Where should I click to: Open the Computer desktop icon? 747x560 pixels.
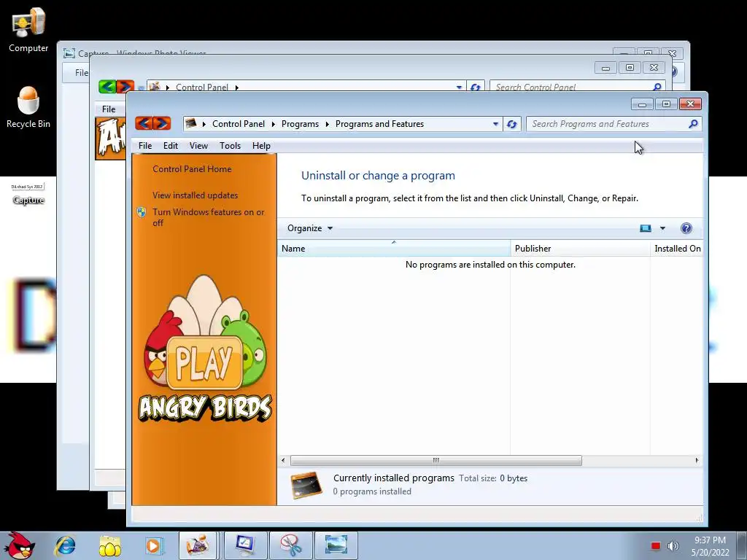[28, 29]
